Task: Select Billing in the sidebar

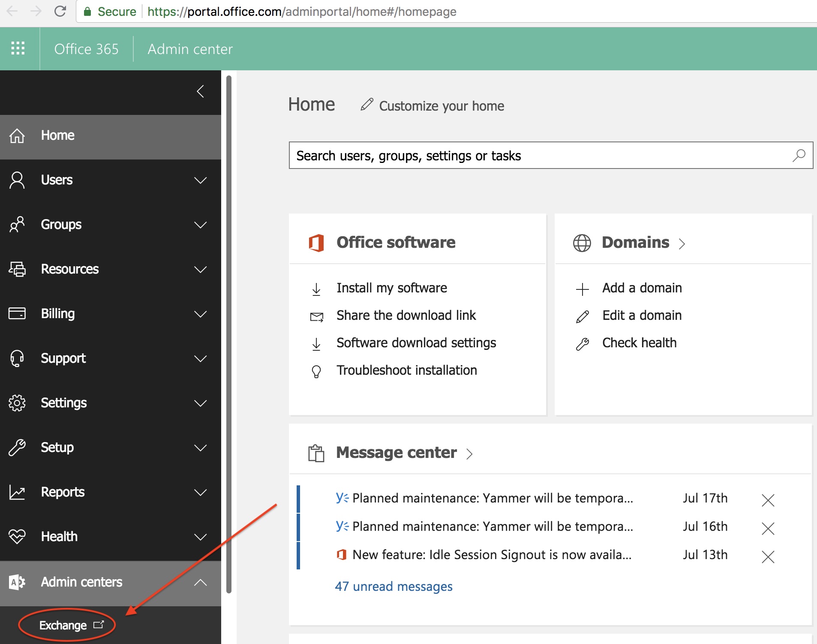Action: click(111, 314)
